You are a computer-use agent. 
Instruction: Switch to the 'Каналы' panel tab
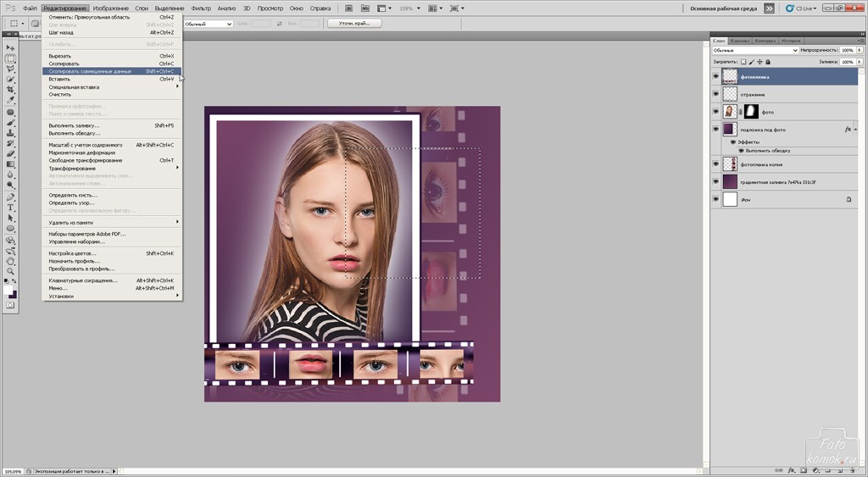tap(739, 41)
